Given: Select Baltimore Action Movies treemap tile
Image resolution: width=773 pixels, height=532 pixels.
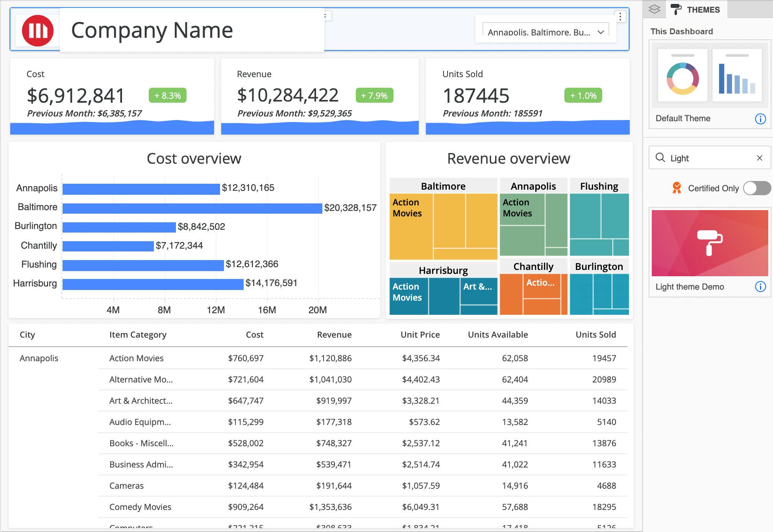Looking at the screenshot, I should (x=411, y=226).
